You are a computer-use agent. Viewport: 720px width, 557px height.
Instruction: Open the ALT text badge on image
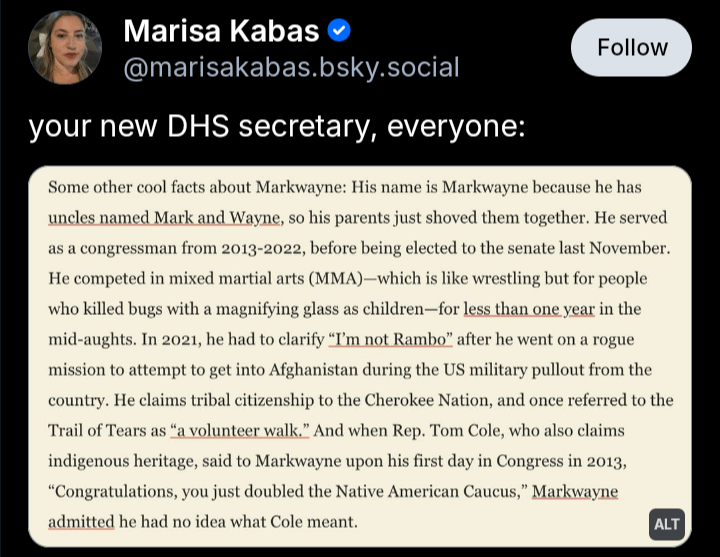click(x=666, y=525)
